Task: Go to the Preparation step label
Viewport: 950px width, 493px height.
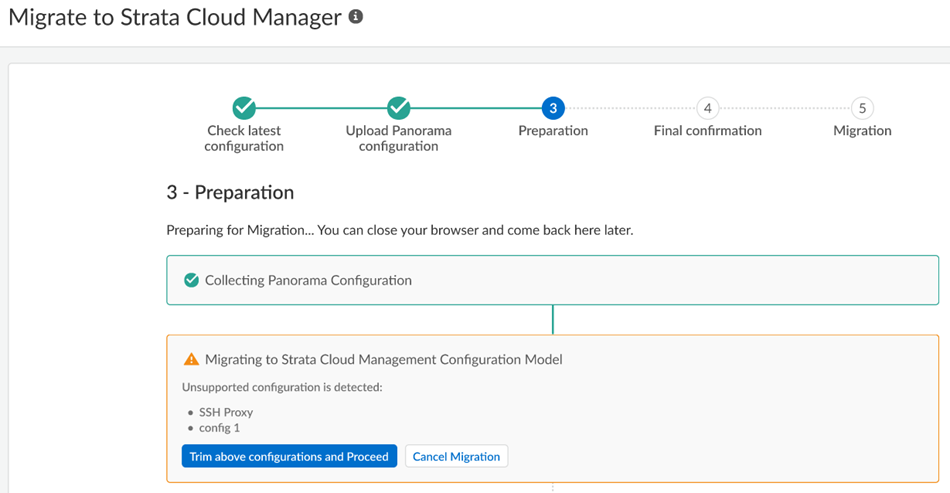Action: [x=553, y=131]
